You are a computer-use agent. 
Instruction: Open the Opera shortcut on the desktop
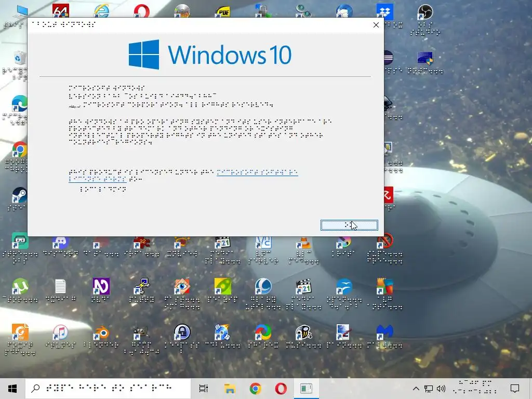tap(141, 10)
